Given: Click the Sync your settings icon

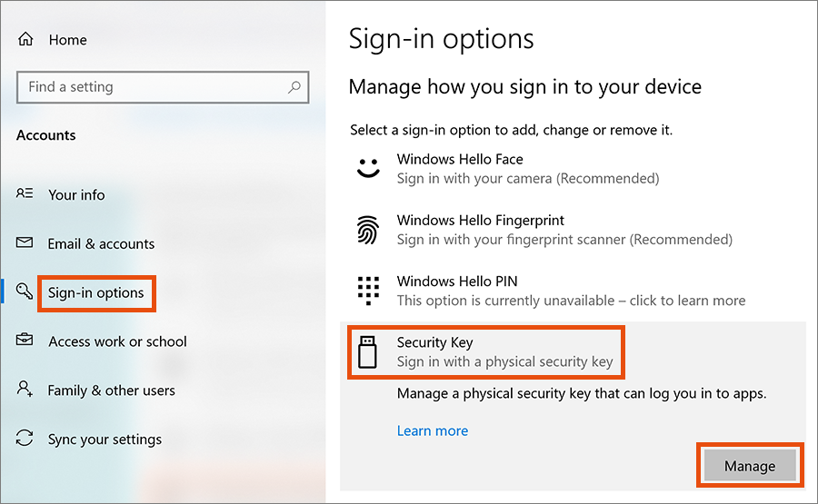Looking at the screenshot, I should click(x=25, y=439).
